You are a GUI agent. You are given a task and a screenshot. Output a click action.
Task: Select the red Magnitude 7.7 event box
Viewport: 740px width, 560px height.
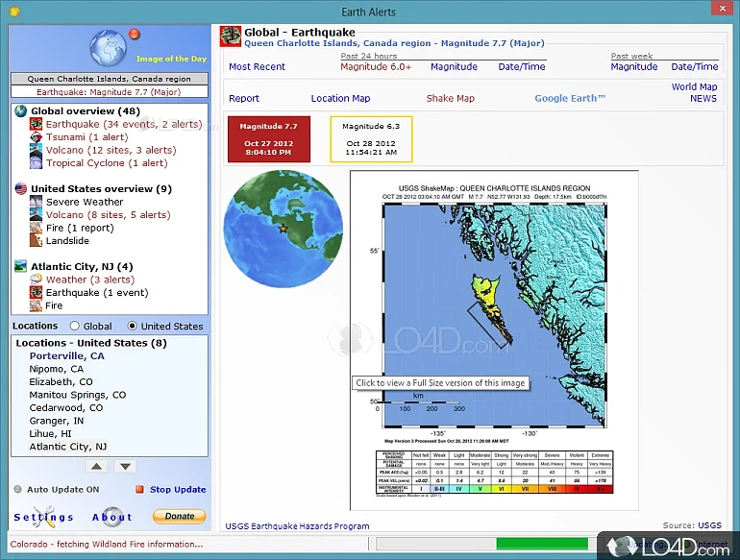click(269, 139)
